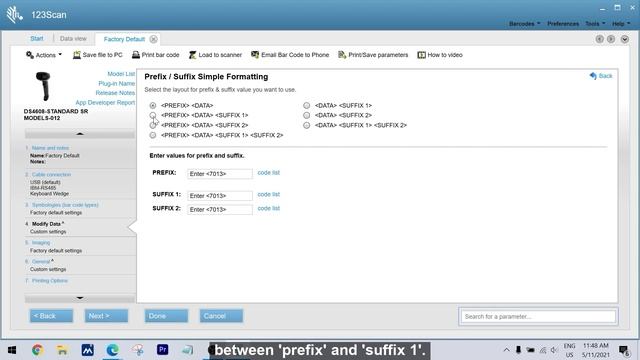The height and width of the screenshot is (360, 640).
Task: Go to Modify Data step
Action: 46,224
